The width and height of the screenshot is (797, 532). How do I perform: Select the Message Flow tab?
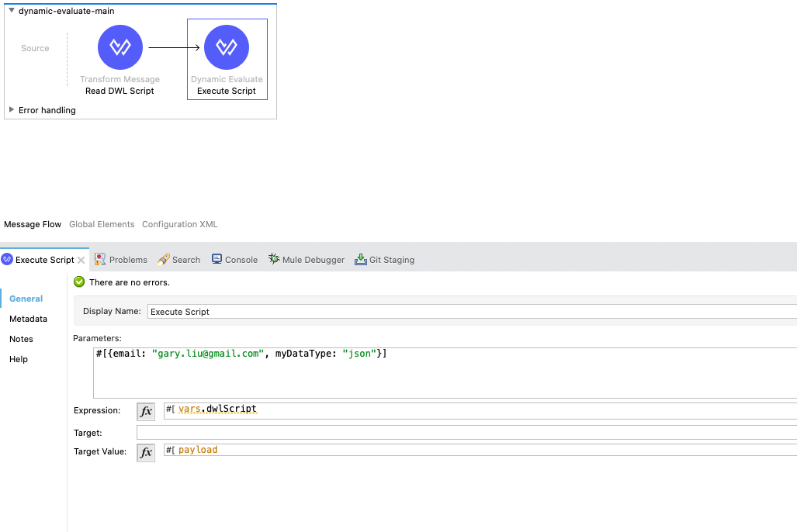[x=33, y=224]
